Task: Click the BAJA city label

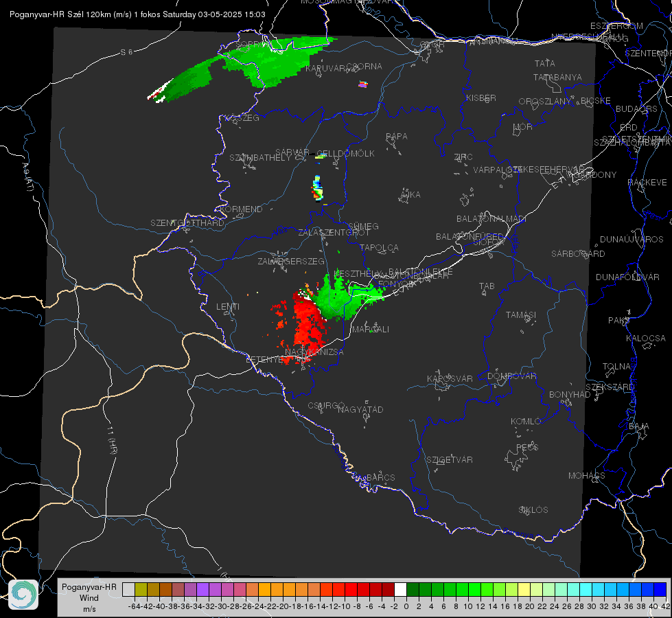Action: click(x=639, y=426)
